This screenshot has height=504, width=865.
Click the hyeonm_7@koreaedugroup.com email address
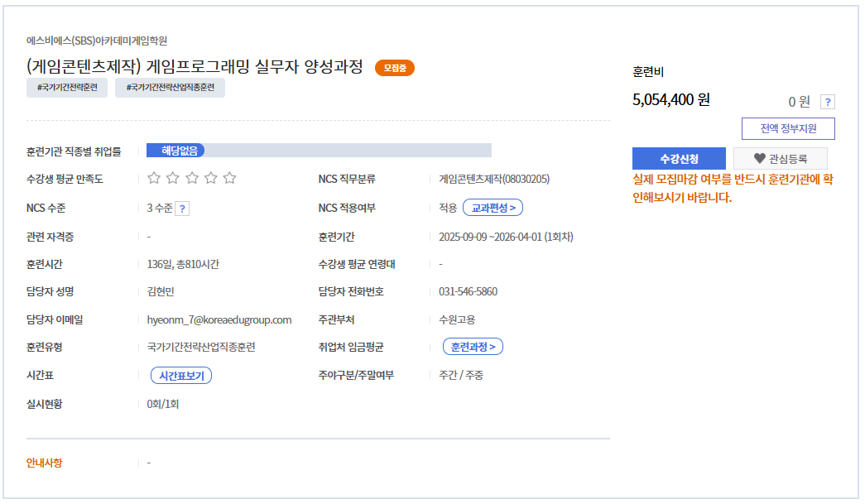214,320
